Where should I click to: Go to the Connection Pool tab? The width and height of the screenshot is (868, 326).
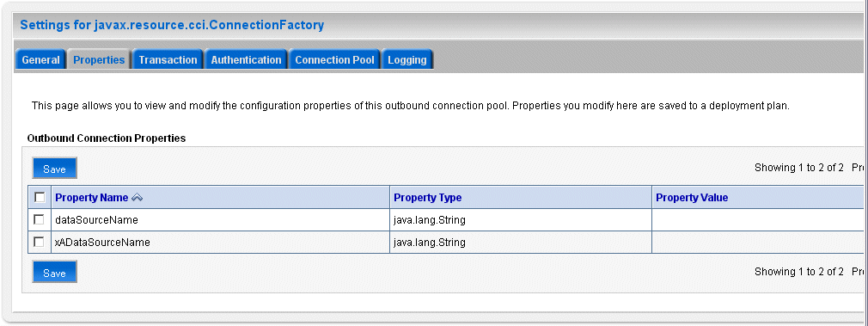[x=334, y=60]
